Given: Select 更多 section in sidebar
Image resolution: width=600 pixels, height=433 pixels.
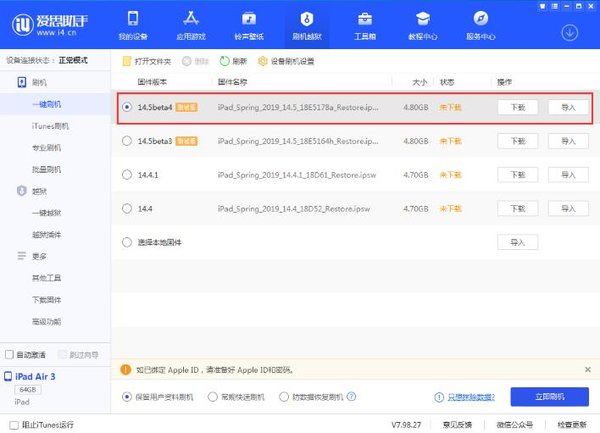Looking at the screenshot, I should tap(32, 256).
